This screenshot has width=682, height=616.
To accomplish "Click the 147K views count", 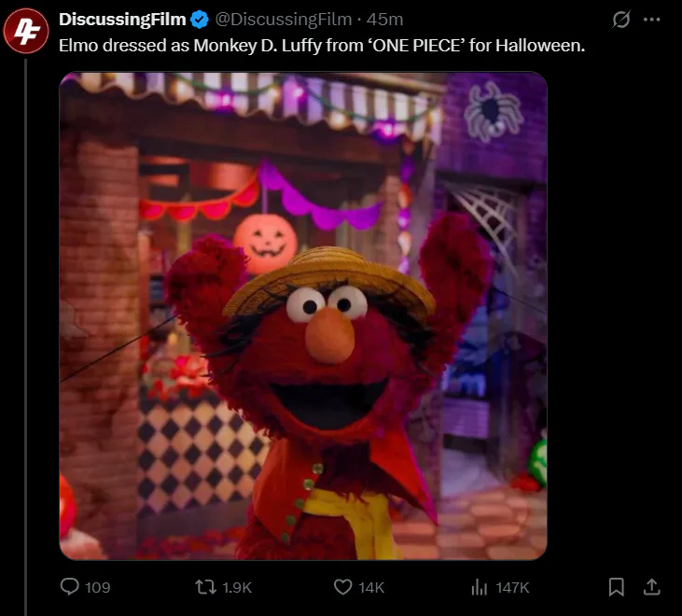I will [x=512, y=588].
